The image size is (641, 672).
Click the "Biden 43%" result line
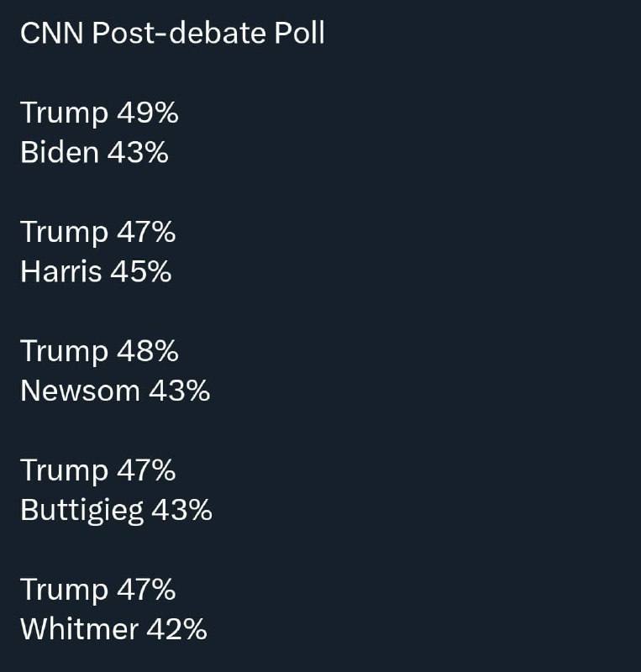[x=94, y=153]
